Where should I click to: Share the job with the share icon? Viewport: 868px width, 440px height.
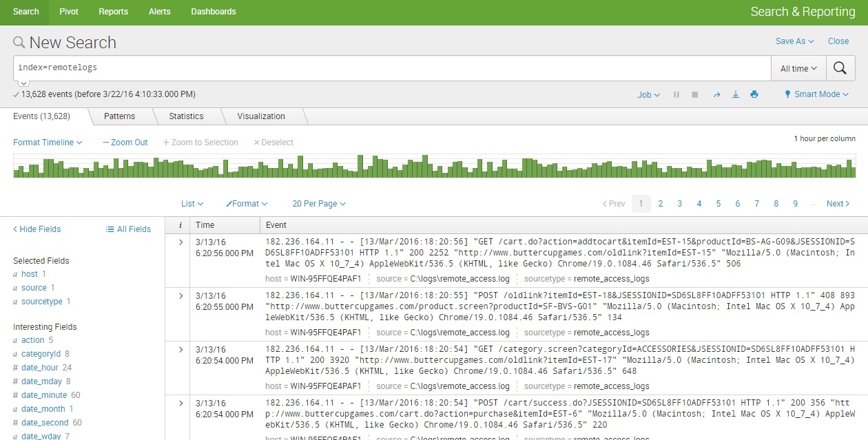point(716,94)
